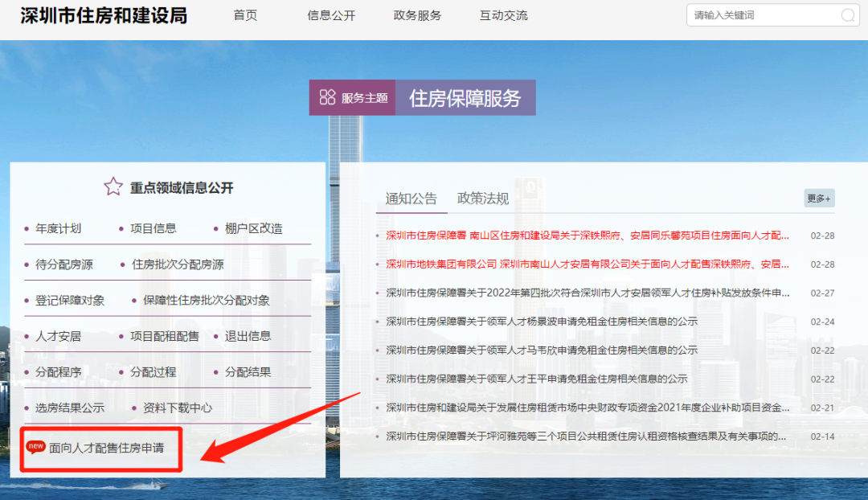Open notice about 领军人才杨景波 rent exemption
Image resolution: width=868 pixels, height=500 pixels.
[x=542, y=322]
